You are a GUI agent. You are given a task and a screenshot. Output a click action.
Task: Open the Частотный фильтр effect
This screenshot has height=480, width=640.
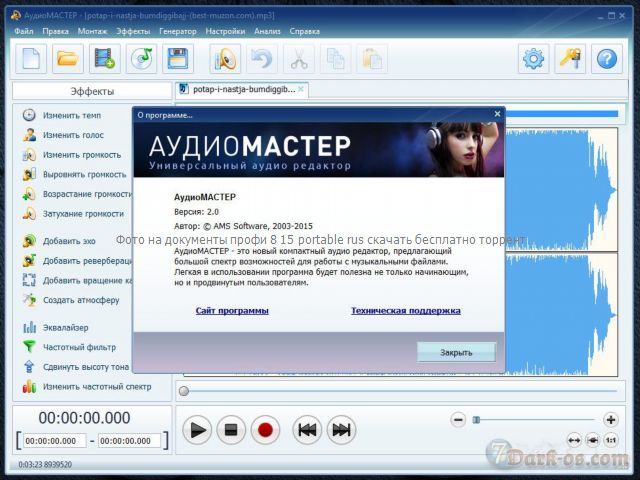(x=69, y=347)
